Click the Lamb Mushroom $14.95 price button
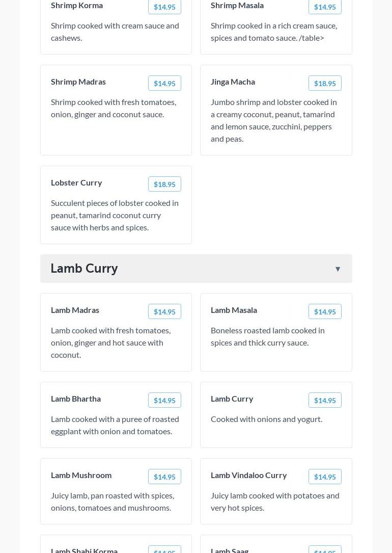The height and width of the screenshot is (553, 392). click(164, 477)
